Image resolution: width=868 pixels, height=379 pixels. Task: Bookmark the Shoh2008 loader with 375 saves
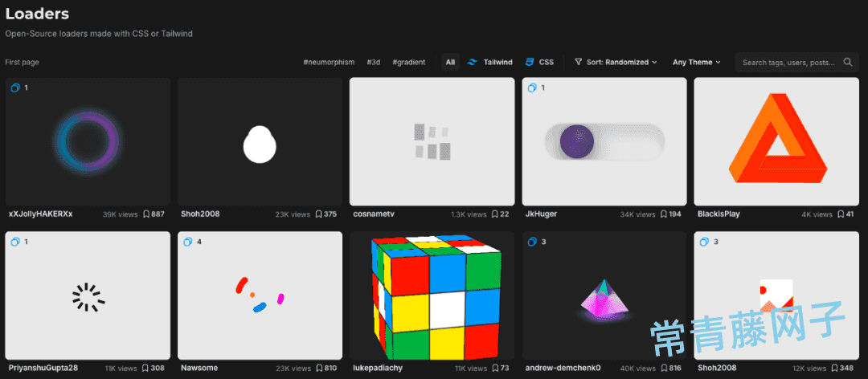coord(319,214)
